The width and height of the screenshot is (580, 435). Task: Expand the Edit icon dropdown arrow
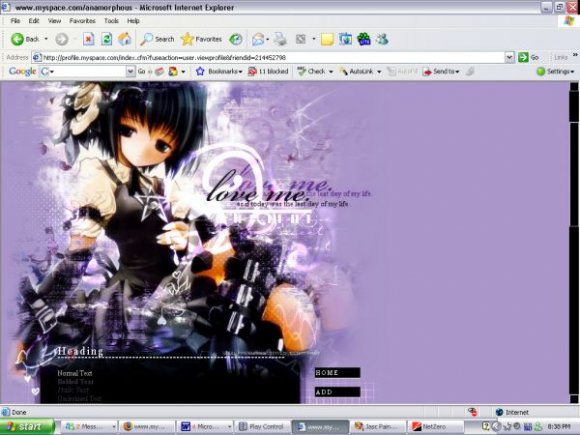pos(314,39)
